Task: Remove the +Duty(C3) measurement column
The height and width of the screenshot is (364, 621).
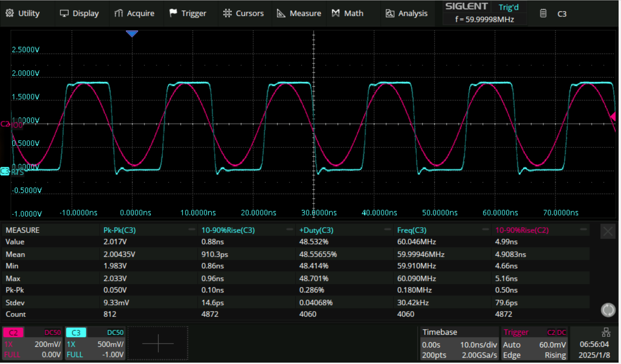Action: pyautogui.click(x=388, y=230)
